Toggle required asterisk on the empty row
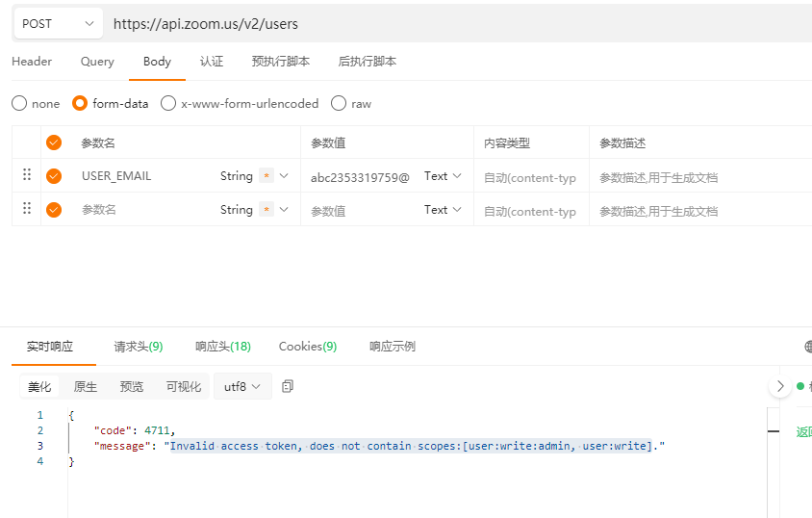This screenshot has height=518, width=812. click(266, 210)
